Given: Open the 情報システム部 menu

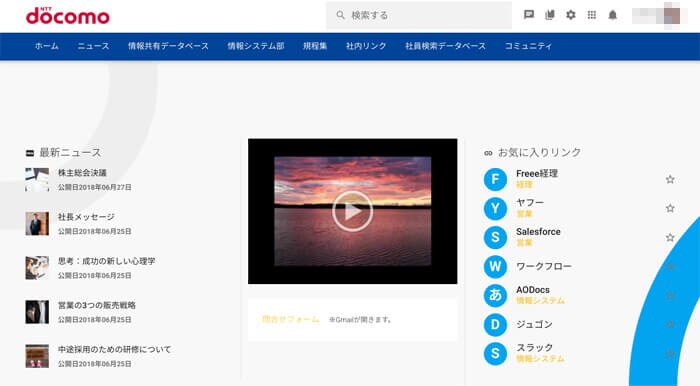Looking at the screenshot, I should (256, 46).
